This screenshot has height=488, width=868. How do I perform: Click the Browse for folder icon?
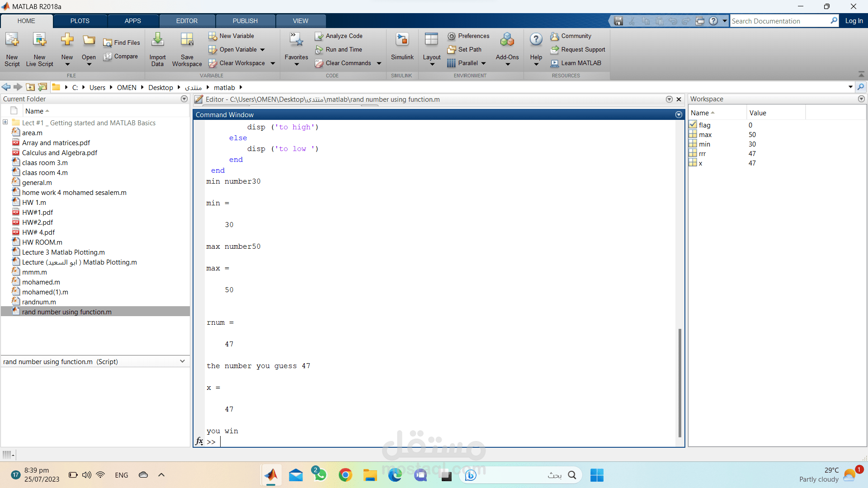[43, 87]
